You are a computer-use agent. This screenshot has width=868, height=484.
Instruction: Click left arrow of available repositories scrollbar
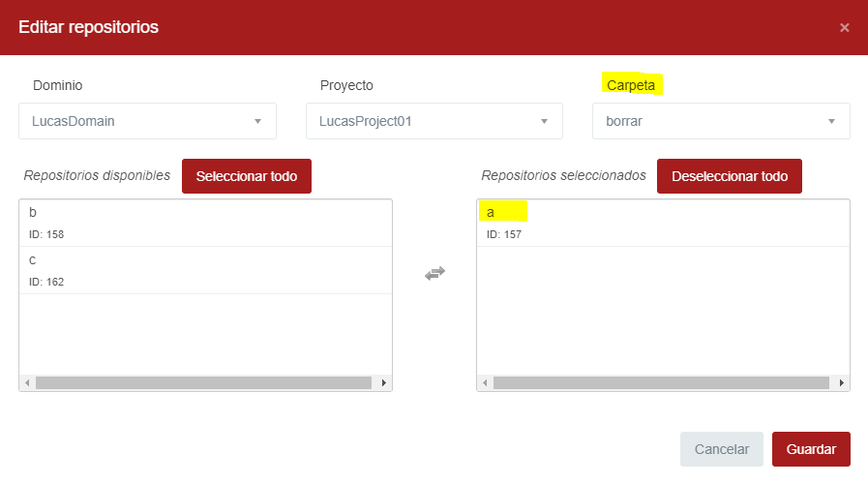pyautogui.click(x=27, y=383)
